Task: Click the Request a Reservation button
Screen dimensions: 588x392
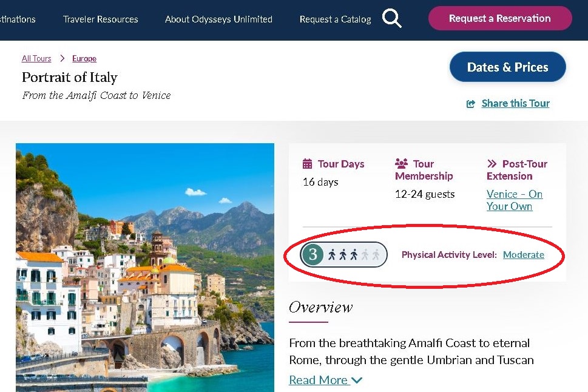Action: tap(500, 18)
